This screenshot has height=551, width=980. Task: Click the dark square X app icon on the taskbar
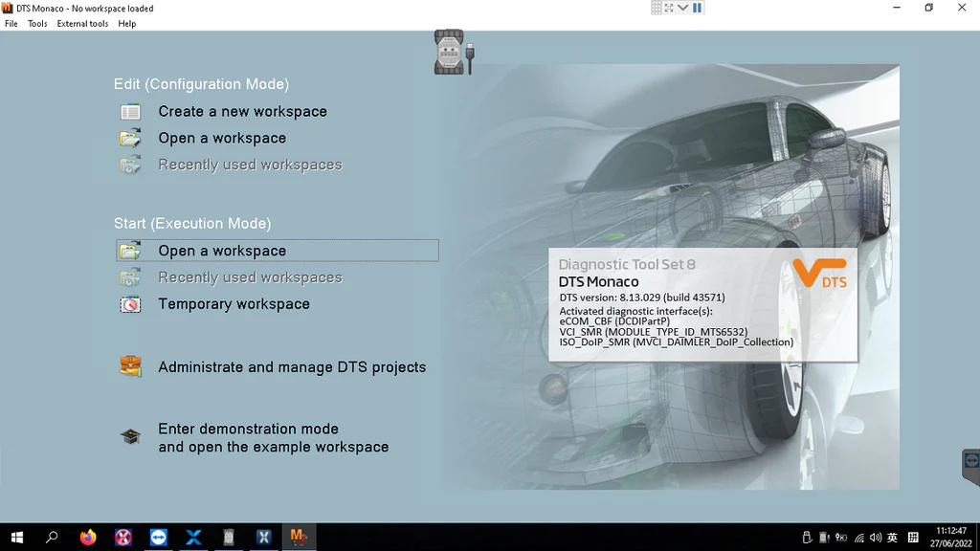pyautogui.click(x=263, y=538)
